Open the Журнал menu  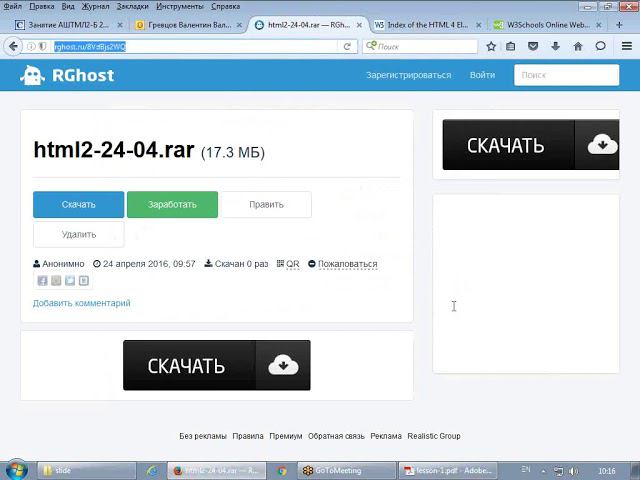click(x=95, y=7)
